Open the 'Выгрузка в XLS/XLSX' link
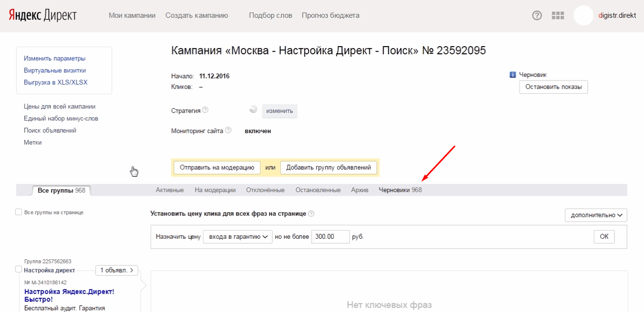This screenshot has height=312, width=644. [56, 82]
